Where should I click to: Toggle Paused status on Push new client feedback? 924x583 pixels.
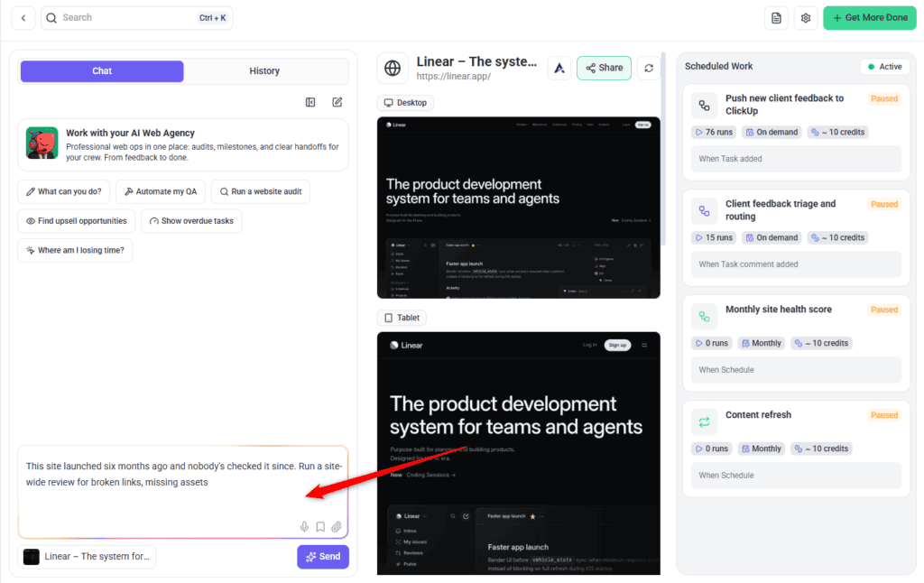(884, 98)
